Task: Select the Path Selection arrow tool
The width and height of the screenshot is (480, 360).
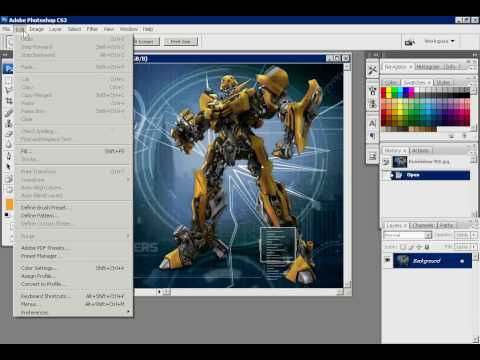Action: (x=9, y=167)
